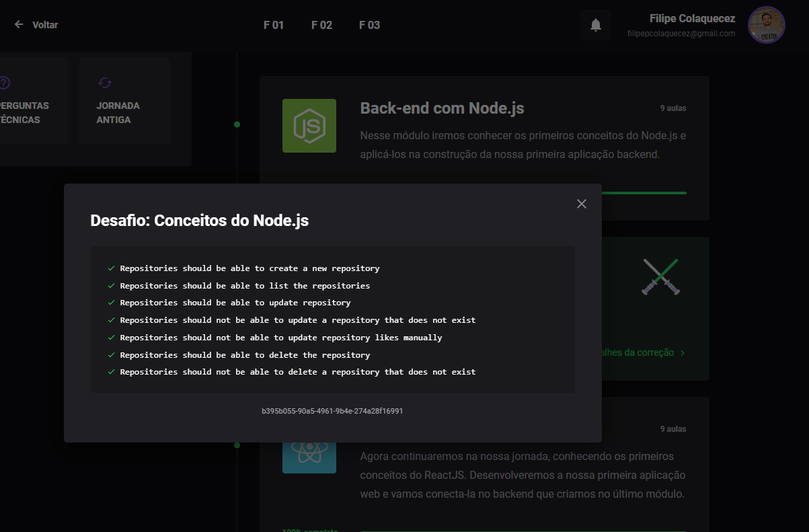Click the crossed lightsabers challenge icon

pos(661,276)
